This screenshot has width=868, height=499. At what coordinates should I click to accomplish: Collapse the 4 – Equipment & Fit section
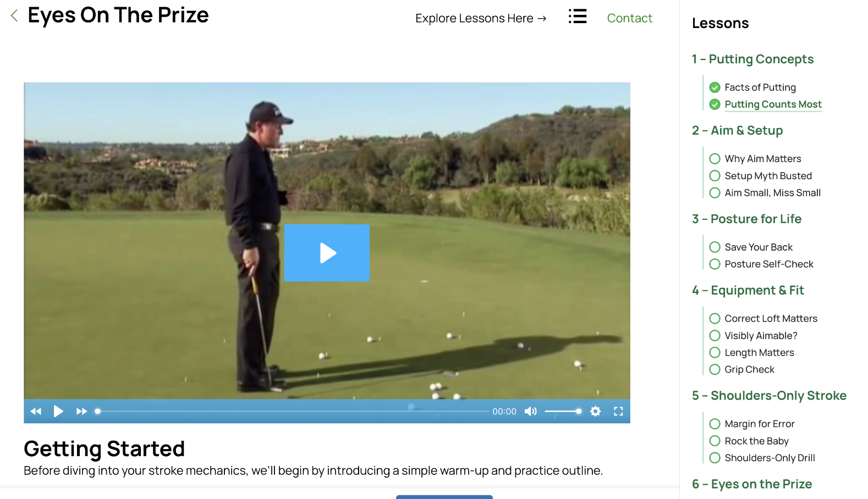[x=748, y=290]
